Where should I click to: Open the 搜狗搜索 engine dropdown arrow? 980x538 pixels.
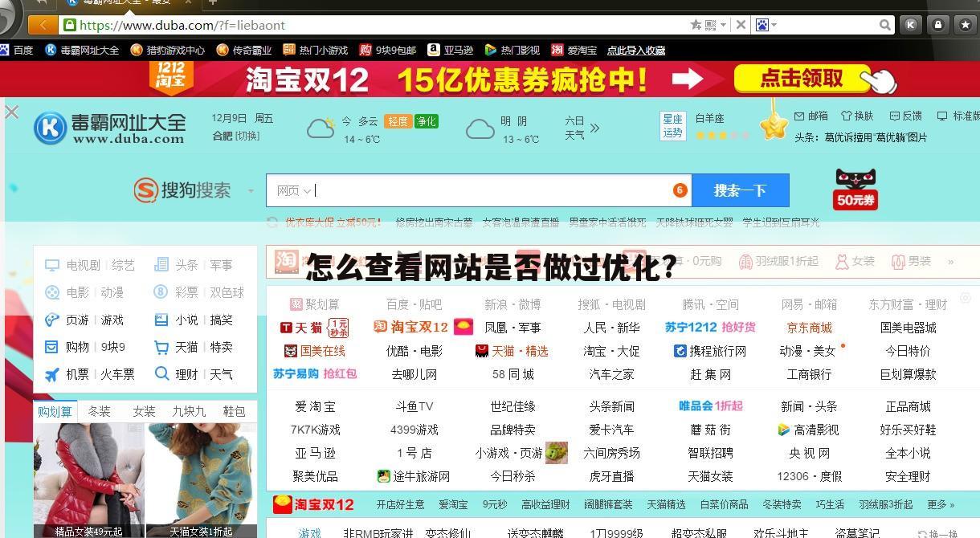pyautogui.click(x=251, y=191)
